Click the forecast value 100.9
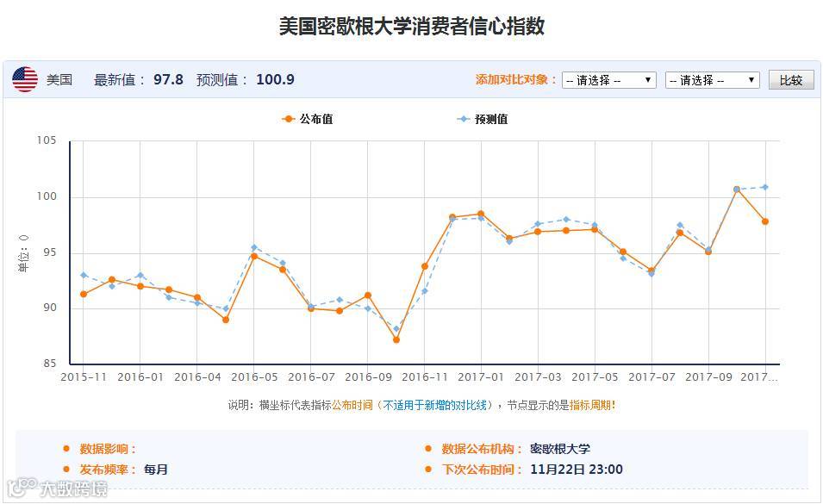The height and width of the screenshot is (504, 823). (x=275, y=80)
